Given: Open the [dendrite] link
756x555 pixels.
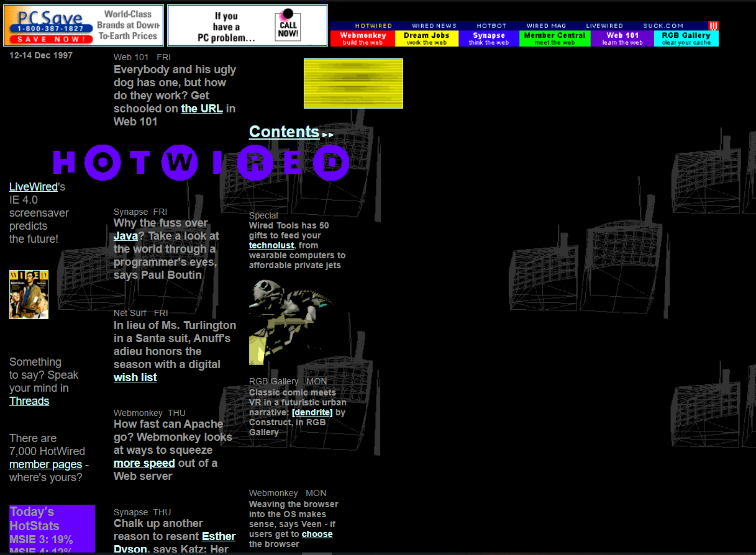Looking at the screenshot, I should [312, 412].
